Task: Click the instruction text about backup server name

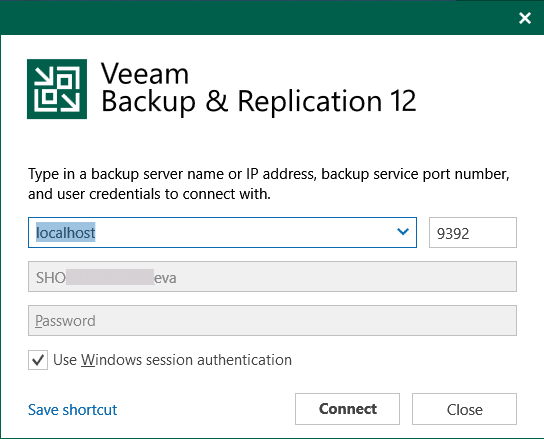Action: pyautogui.click(x=269, y=184)
